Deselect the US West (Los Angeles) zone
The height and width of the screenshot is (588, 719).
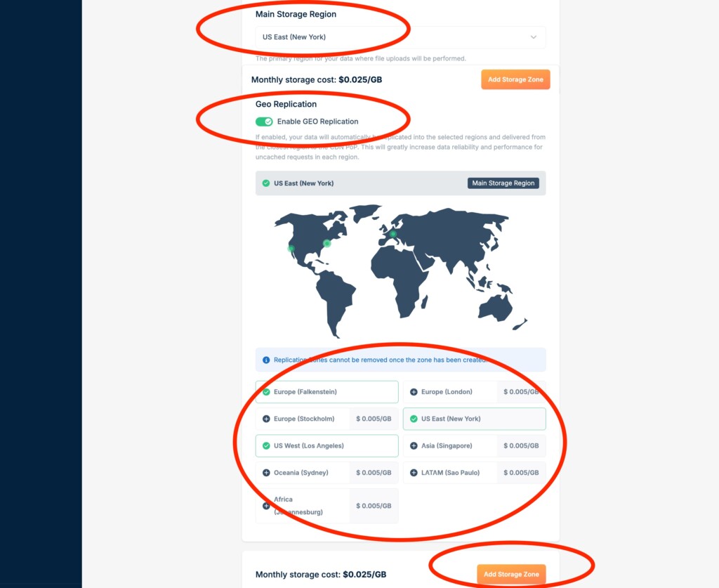click(327, 446)
